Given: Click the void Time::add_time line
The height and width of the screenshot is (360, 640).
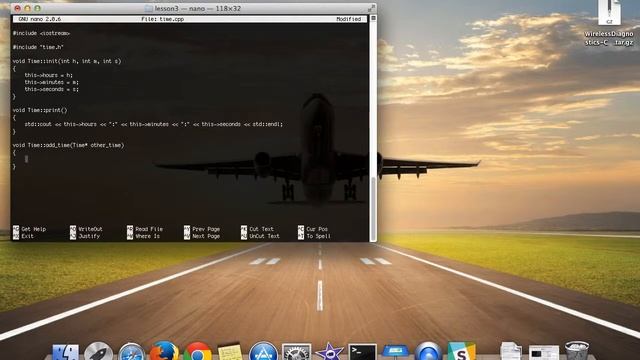Looking at the screenshot, I should 68,145.
